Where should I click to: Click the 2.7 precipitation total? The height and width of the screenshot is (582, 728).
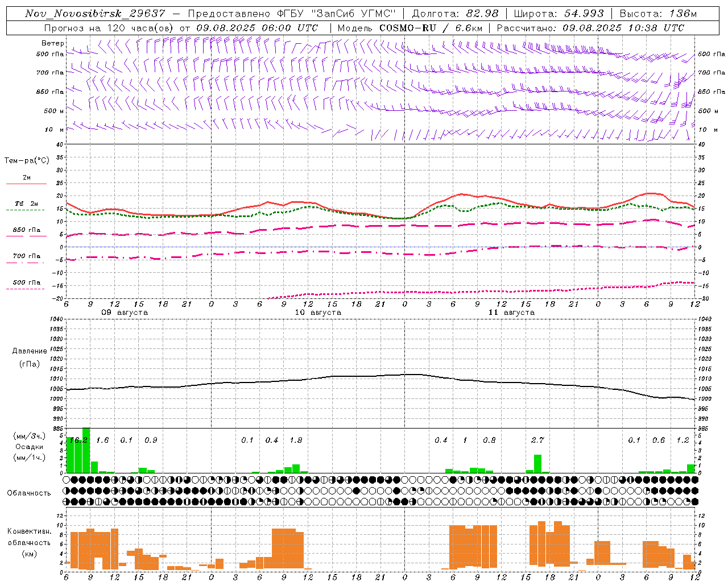coord(537,440)
